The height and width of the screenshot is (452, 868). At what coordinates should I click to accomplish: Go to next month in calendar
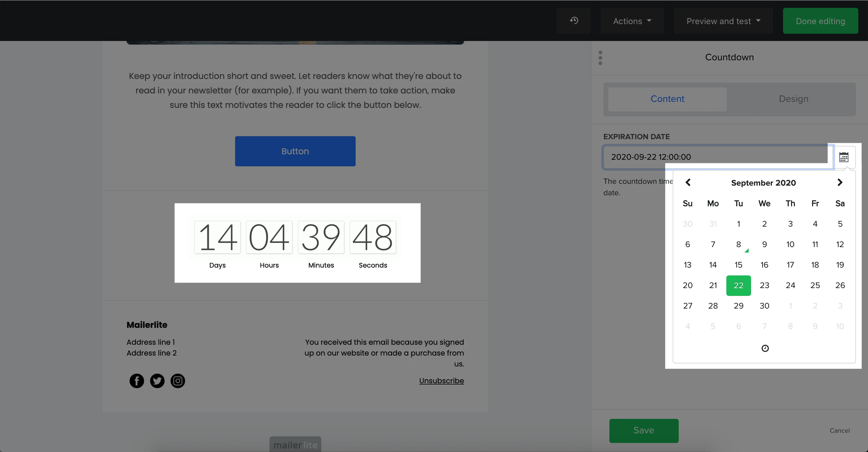click(840, 183)
